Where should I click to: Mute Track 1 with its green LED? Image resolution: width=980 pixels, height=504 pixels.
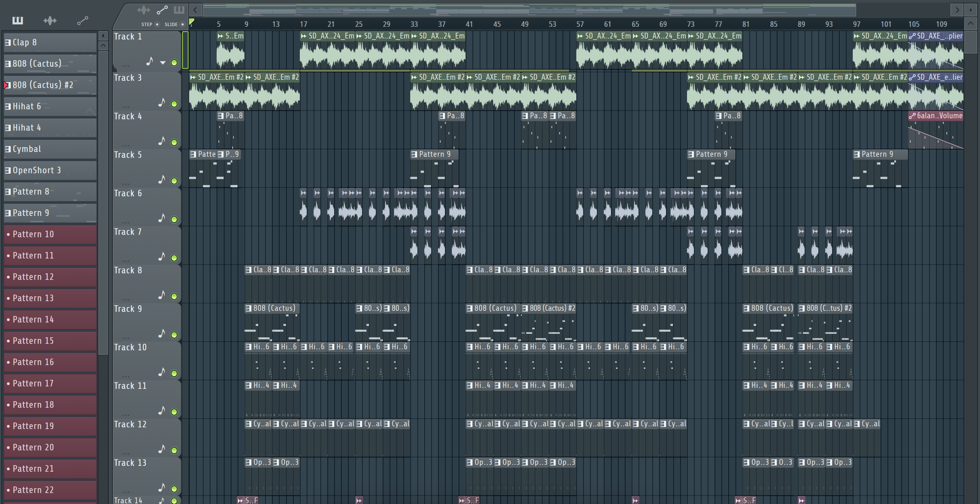[x=174, y=63]
